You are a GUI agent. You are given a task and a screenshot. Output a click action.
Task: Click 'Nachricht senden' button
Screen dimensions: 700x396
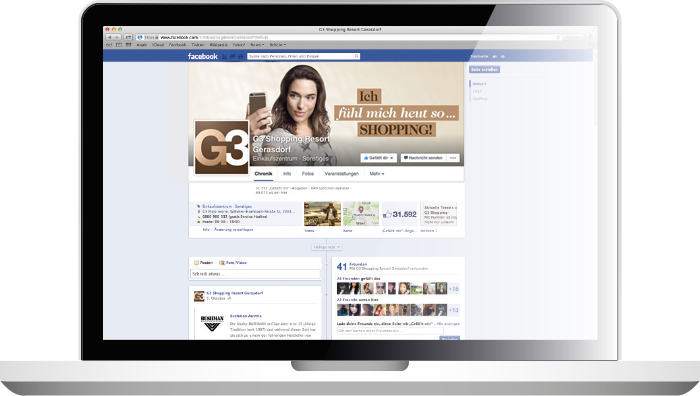click(x=423, y=158)
